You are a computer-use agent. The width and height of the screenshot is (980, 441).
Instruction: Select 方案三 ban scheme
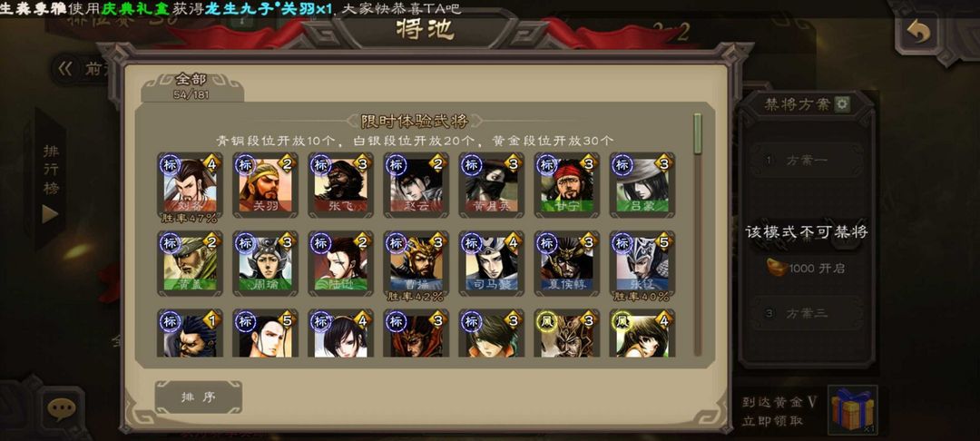click(807, 312)
